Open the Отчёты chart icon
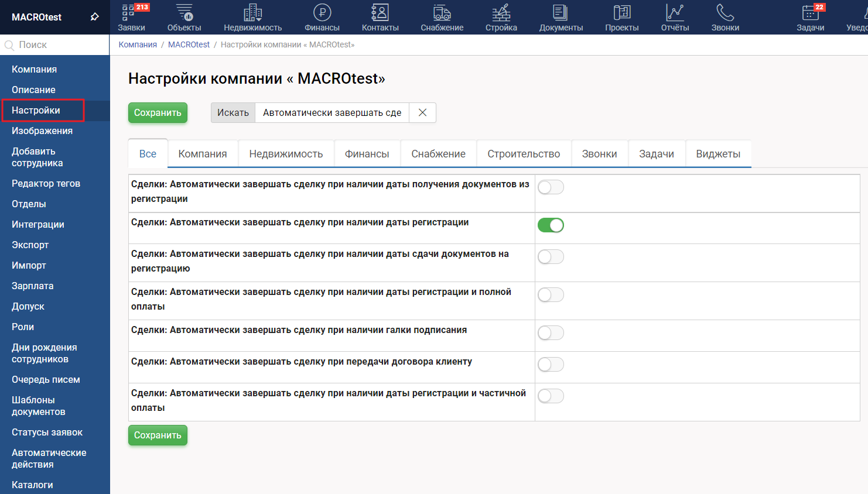The image size is (868, 494). click(x=675, y=12)
